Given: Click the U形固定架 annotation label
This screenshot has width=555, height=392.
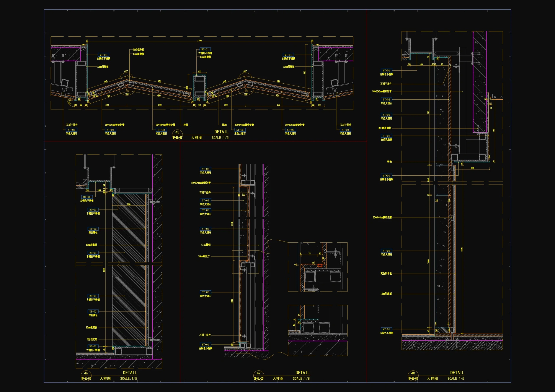Looking at the screenshot, I should click(92, 339).
